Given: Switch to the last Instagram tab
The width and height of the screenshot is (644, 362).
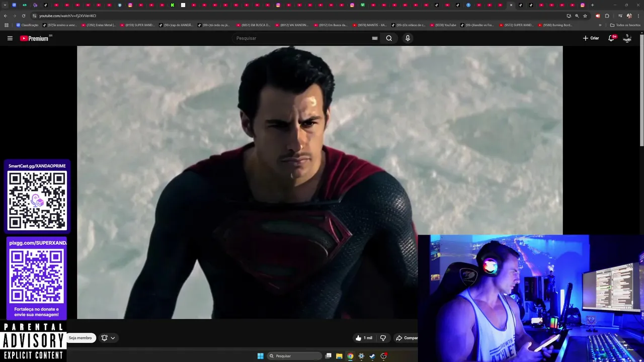Looking at the screenshot, I should (x=583, y=5).
